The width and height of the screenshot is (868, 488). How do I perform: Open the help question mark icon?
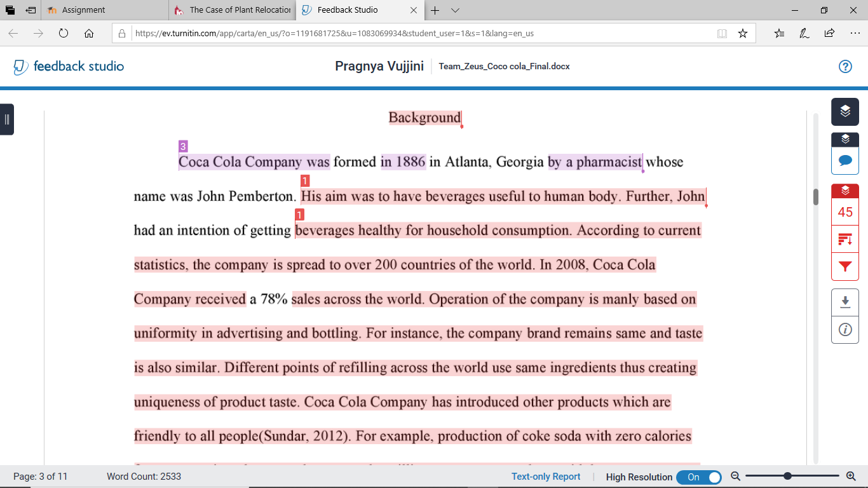845,66
